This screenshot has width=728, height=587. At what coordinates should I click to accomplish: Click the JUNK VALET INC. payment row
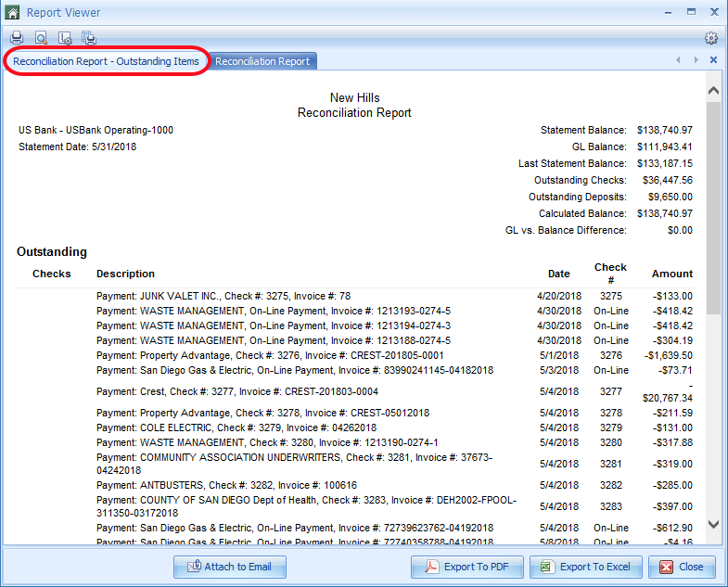pyautogui.click(x=223, y=296)
